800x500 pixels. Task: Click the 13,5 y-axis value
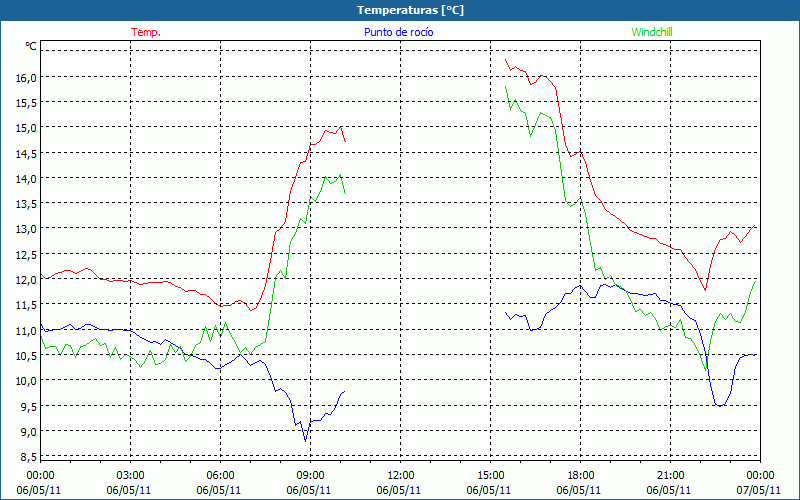pos(27,204)
